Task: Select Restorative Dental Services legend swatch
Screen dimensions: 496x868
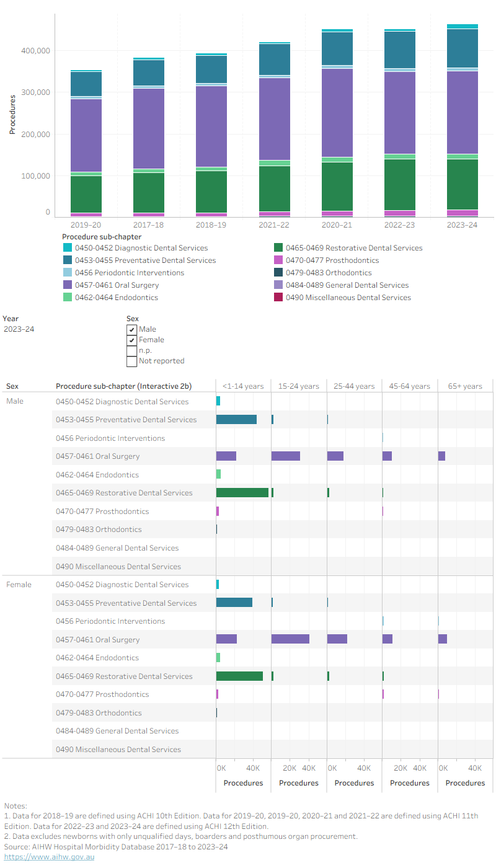Action: pyautogui.click(x=278, y=248)
